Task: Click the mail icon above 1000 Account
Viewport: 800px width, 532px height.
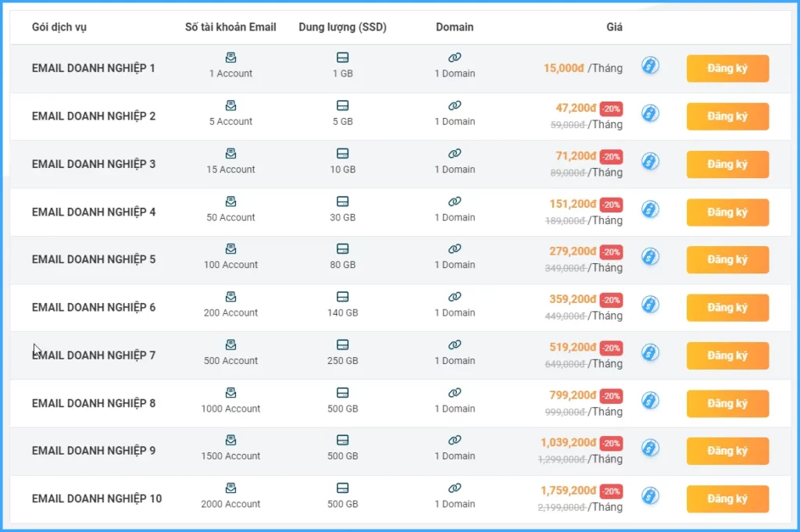Action: (x=230, y=393)
